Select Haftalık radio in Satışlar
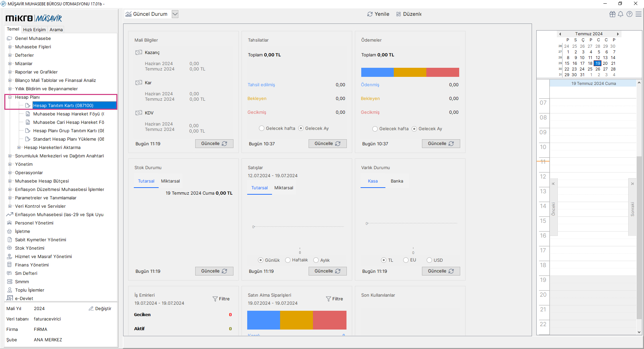The image size is (644, 349). [288, 260]
